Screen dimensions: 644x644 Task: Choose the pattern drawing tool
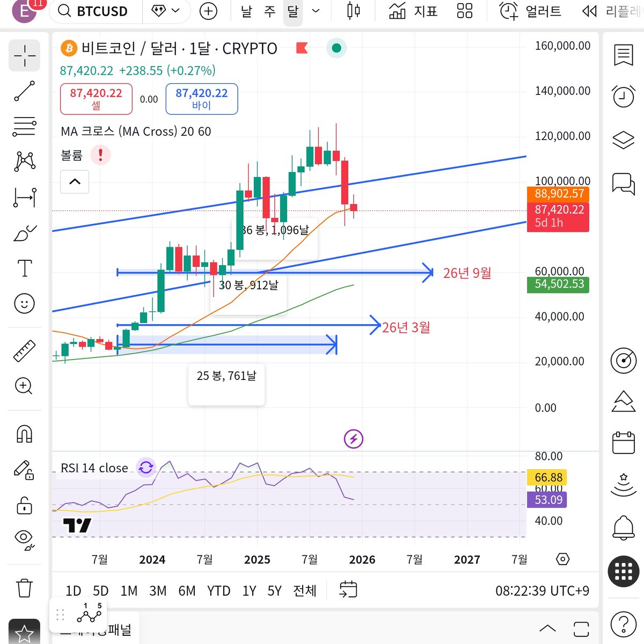coord(24,161)
